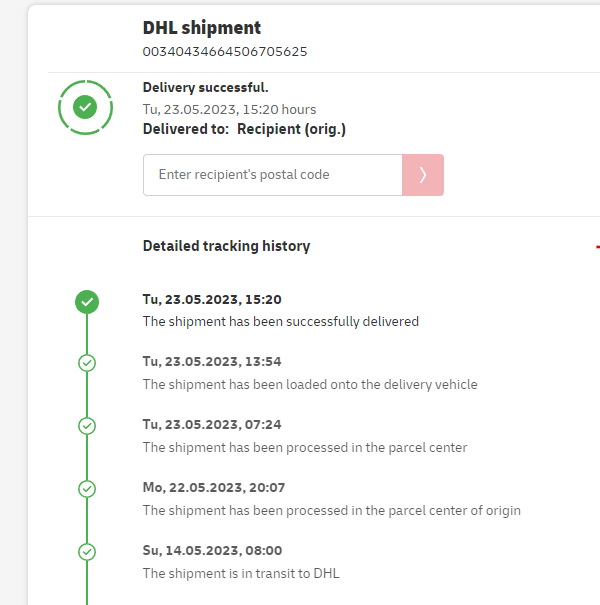Click tracking number 00340434664506705625
This screenshot has height=605, width=600.
[x=225, y=51]
